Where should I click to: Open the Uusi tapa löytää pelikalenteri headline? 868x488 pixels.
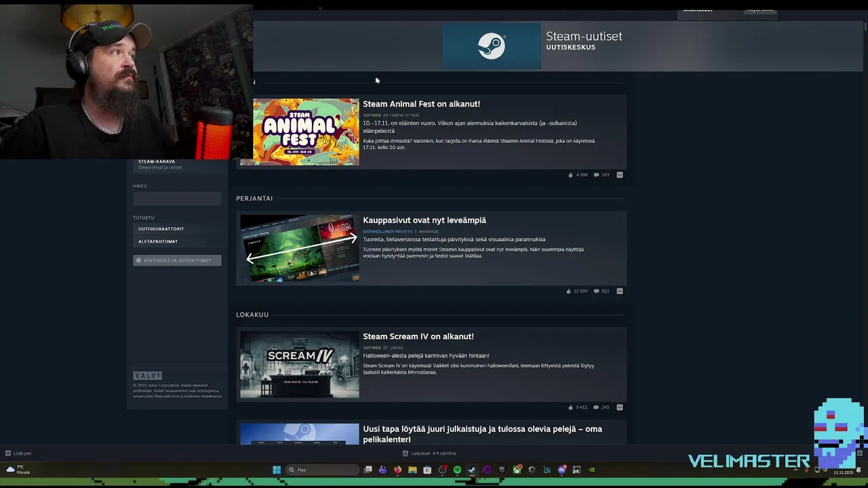[x=482, y=434]
